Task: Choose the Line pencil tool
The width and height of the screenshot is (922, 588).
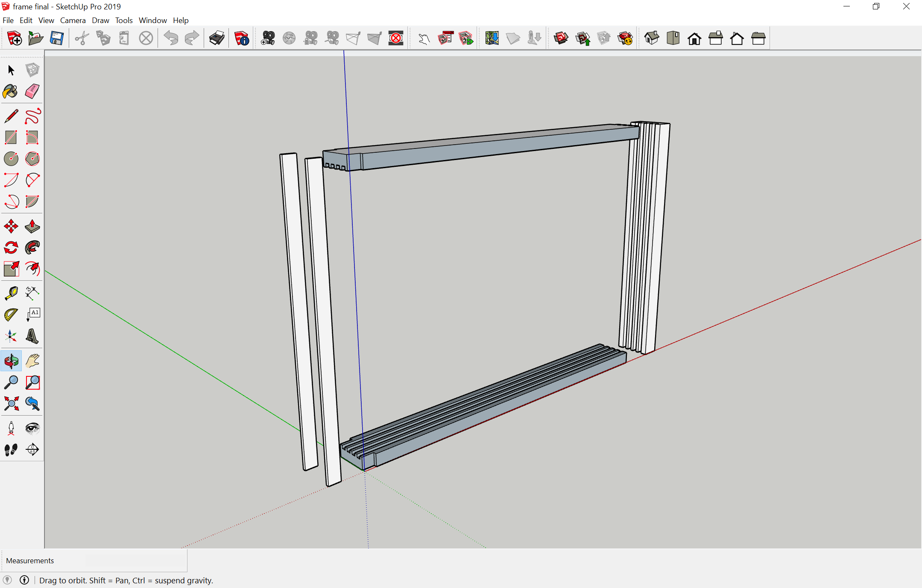Action: pyautogui.click(x=11, y=116)
